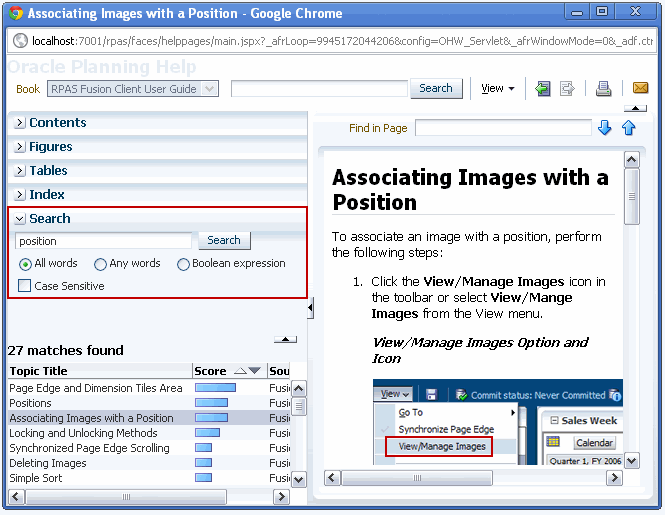Click the printer icon in toolbar
Screen dimensions: 665x515
tap(603, 88)
